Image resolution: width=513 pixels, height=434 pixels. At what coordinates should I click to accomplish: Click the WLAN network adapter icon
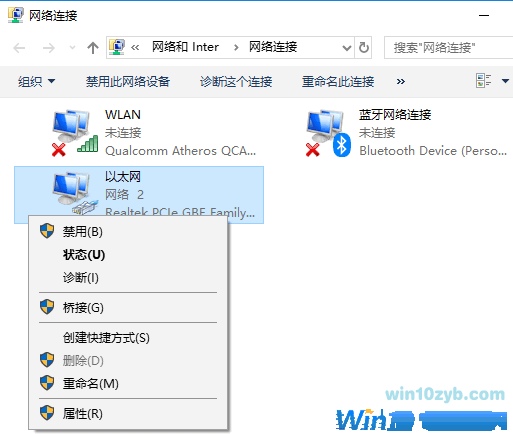coord(75,133)
